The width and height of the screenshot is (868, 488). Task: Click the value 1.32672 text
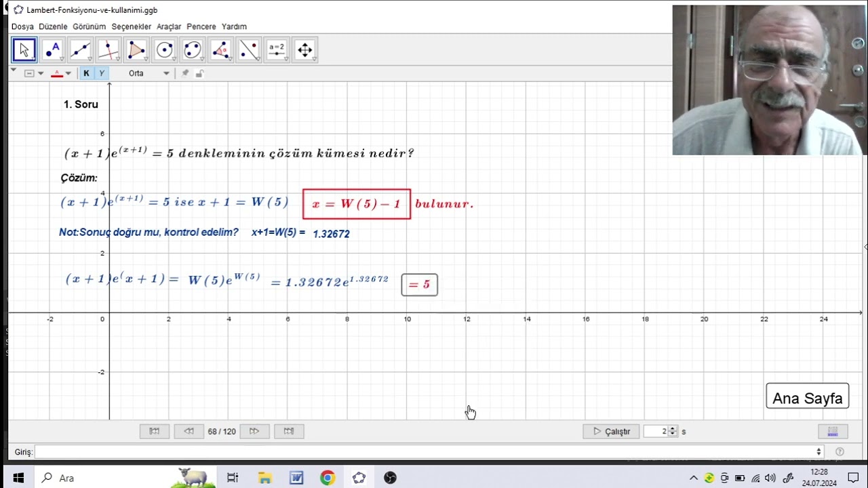pos(331,234)
